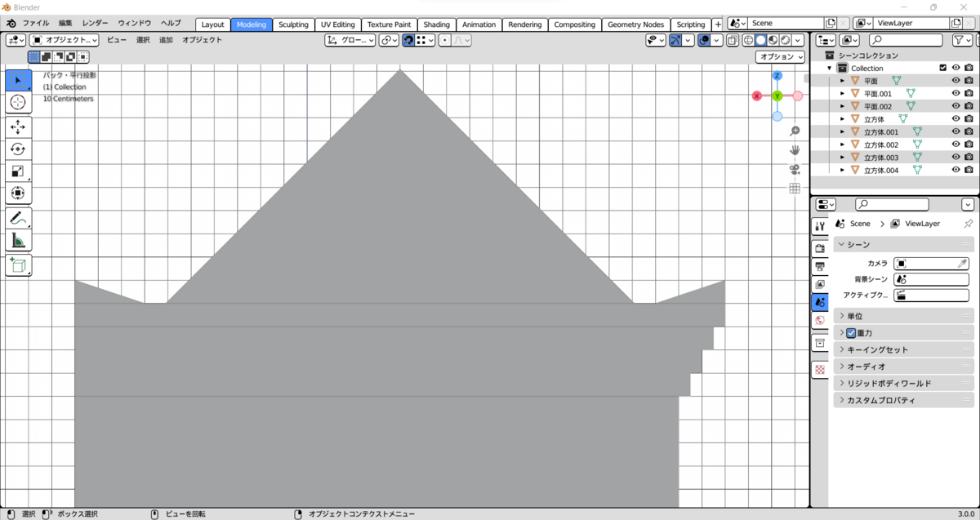Viewport: 980px width, 520px height.
Task: Expand the リジッドボディワールド panel
Action: point(905,383)
